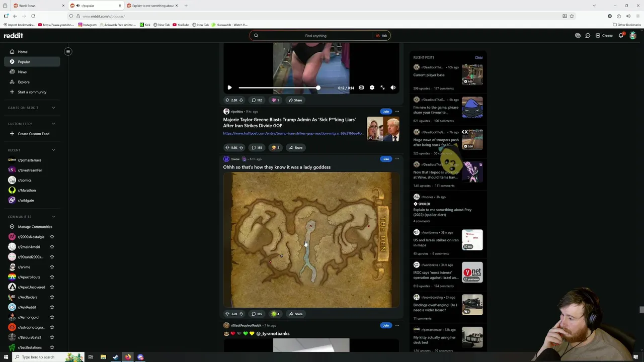Open new browser tab
This screenshot has height=362, width=644.
point(186,6)
